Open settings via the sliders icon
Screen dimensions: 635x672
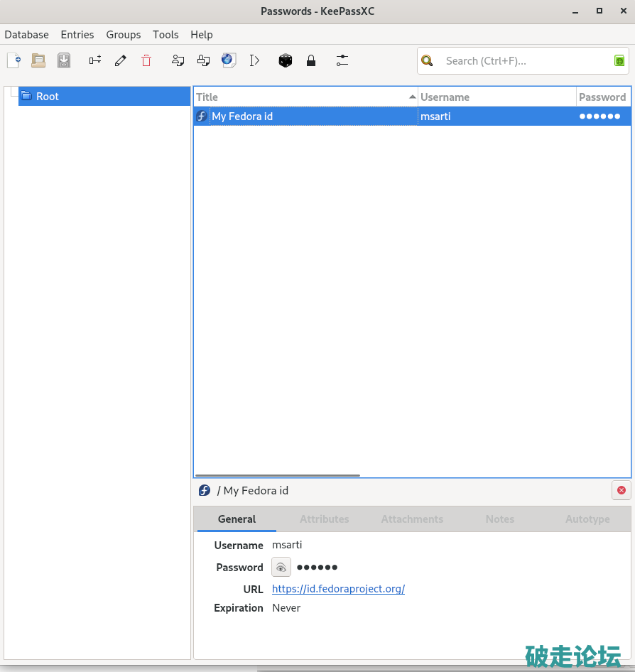(342, 61)
